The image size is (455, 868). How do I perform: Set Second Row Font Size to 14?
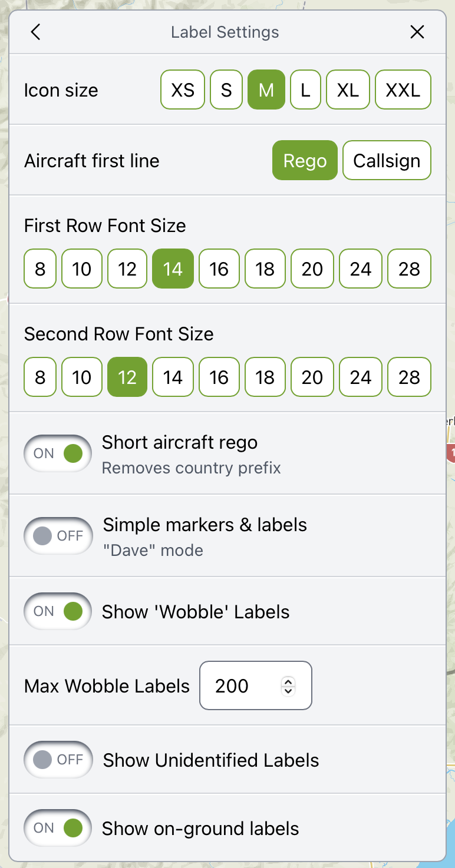click(173, 377)
